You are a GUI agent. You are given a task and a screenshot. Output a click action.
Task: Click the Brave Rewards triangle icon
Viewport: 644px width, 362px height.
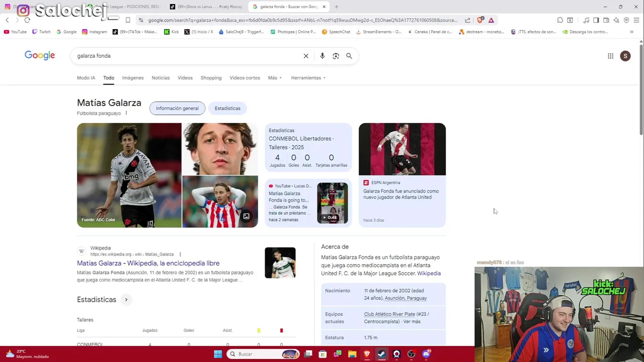pos(491,20)
